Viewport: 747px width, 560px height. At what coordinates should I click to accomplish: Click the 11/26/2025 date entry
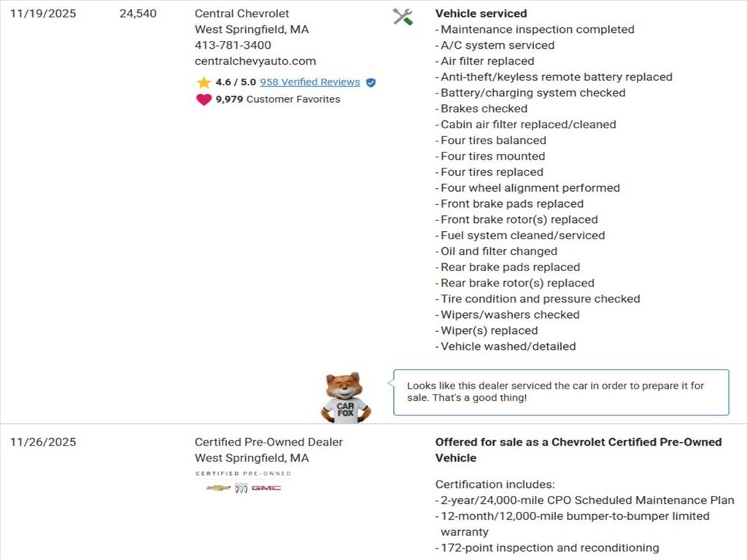(x=43, y=442)
